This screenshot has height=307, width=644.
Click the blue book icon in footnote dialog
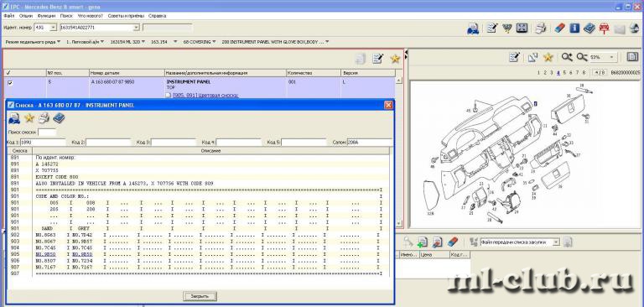(59, 118)
